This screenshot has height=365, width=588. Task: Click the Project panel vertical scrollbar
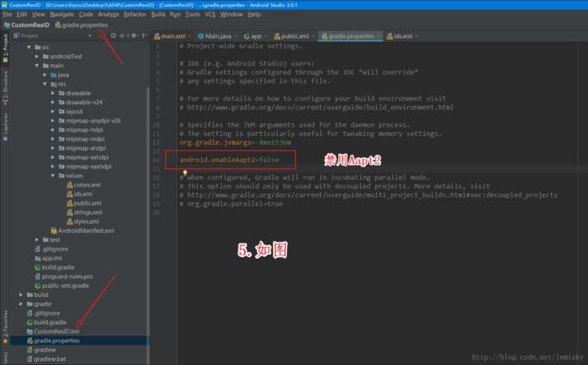click(147, 226)
